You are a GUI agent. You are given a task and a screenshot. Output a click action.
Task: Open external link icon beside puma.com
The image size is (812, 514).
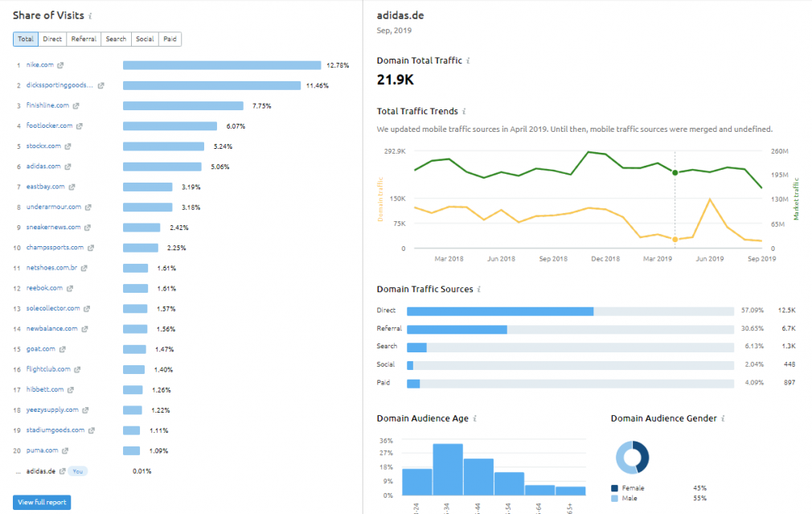[x=65, y=450]
